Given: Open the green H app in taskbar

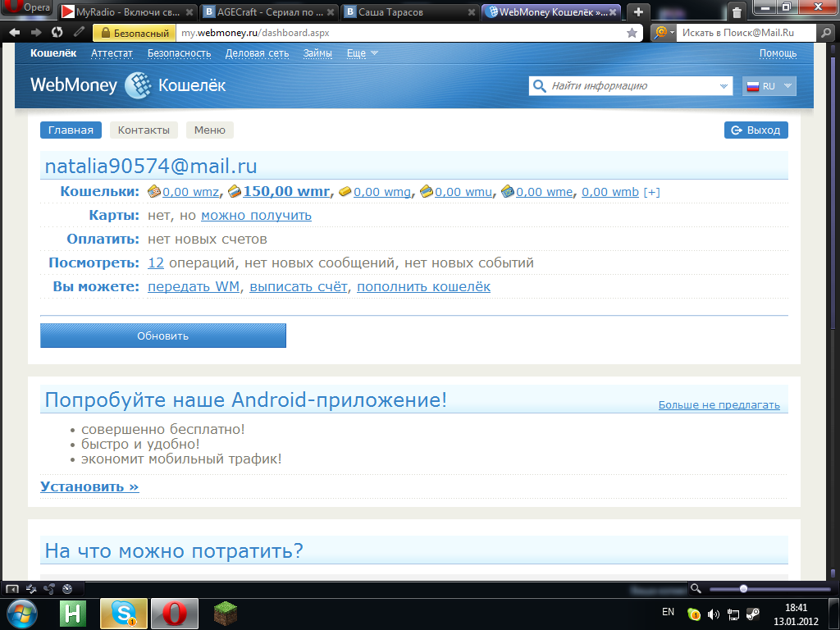Looking at the screenshot, I should click(x=73, y=614).
